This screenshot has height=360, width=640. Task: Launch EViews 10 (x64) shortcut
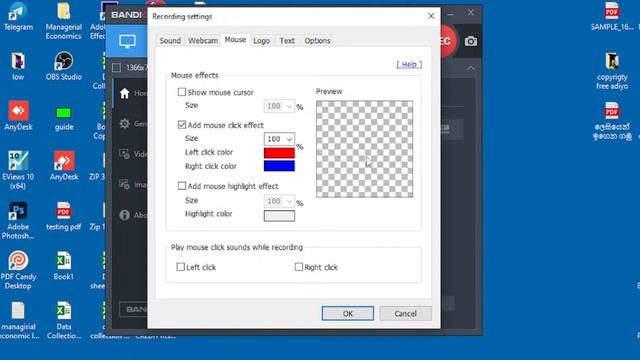click(18, 169)
